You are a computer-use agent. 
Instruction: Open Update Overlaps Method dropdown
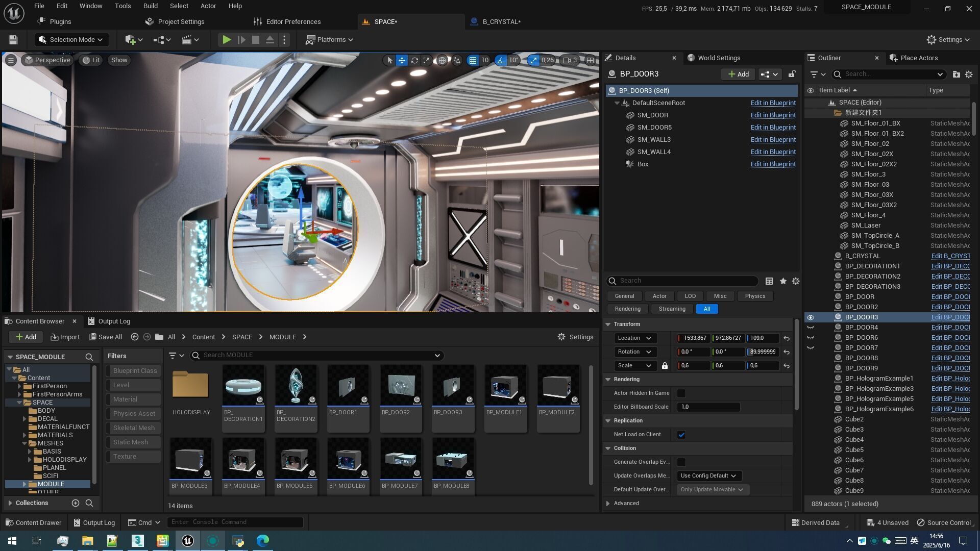pyautogui.click(x=709, y=476)
